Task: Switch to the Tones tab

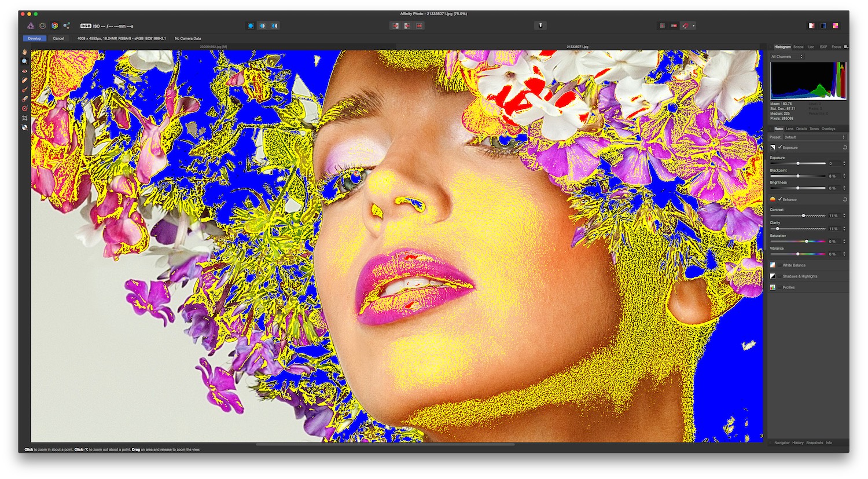Action: click(814, 129)
